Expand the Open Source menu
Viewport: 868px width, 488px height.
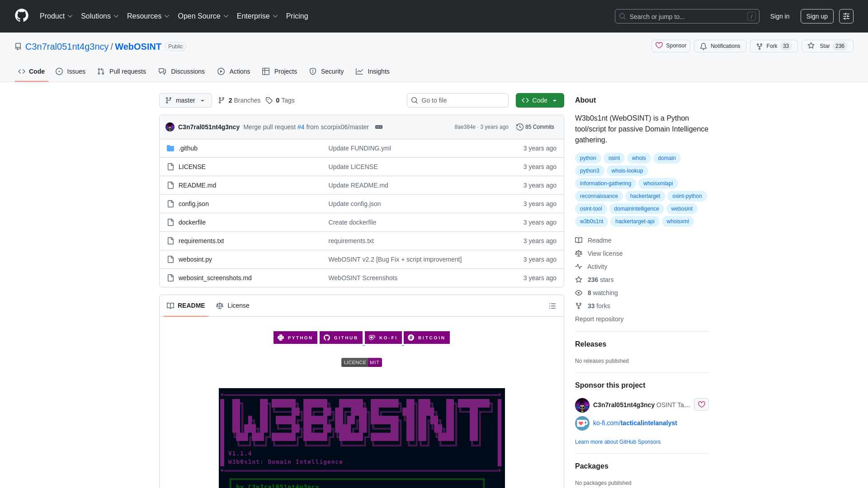click(203, 16)
